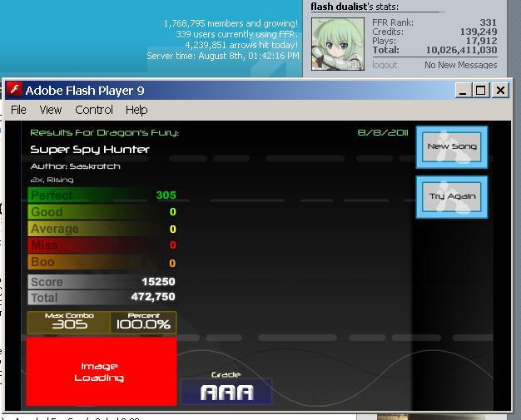Click Results For Dragon's Fury heading
Screen dimensions: 521x420
point(105,133)
